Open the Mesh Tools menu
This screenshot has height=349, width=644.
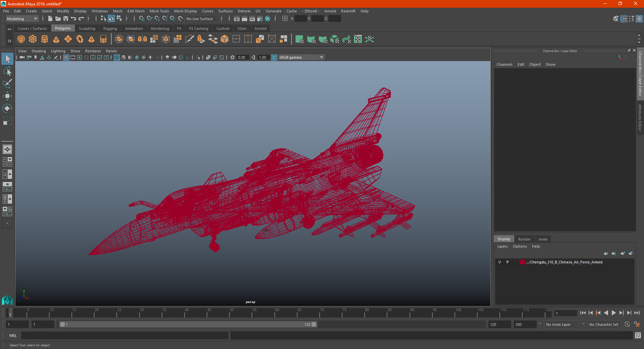point(159,11)
